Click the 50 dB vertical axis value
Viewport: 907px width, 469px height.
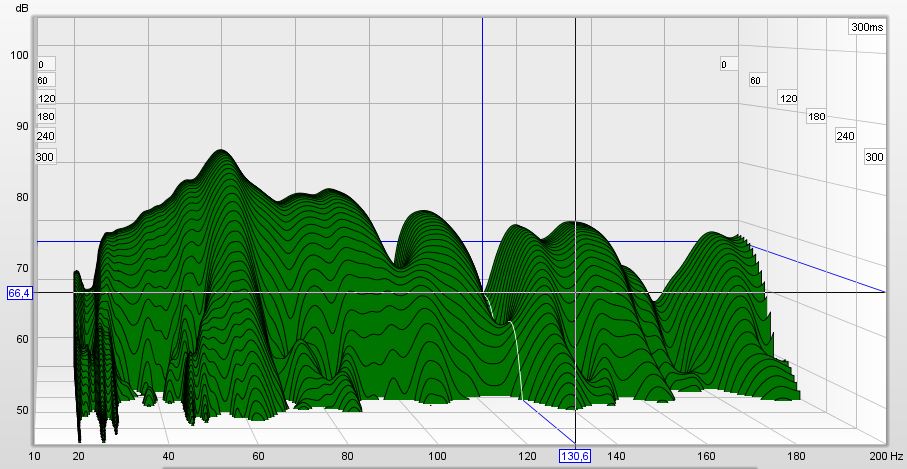pos(21,411)
